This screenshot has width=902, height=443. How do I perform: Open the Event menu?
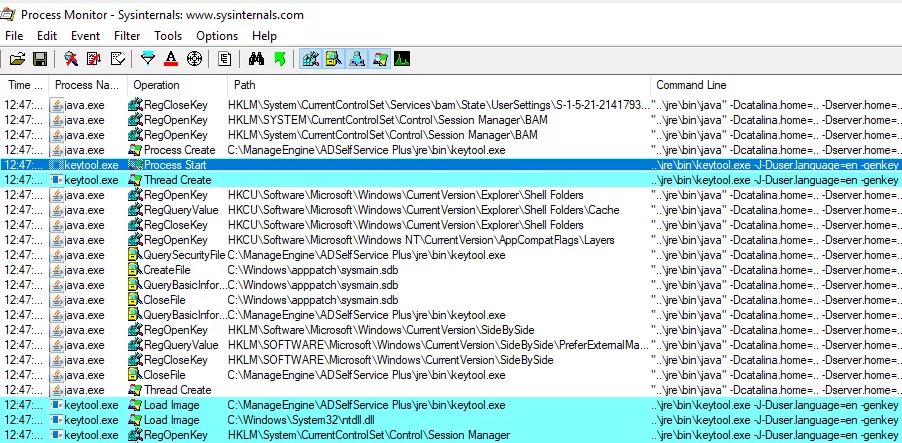pyautogui.click(x=85, y=36)
